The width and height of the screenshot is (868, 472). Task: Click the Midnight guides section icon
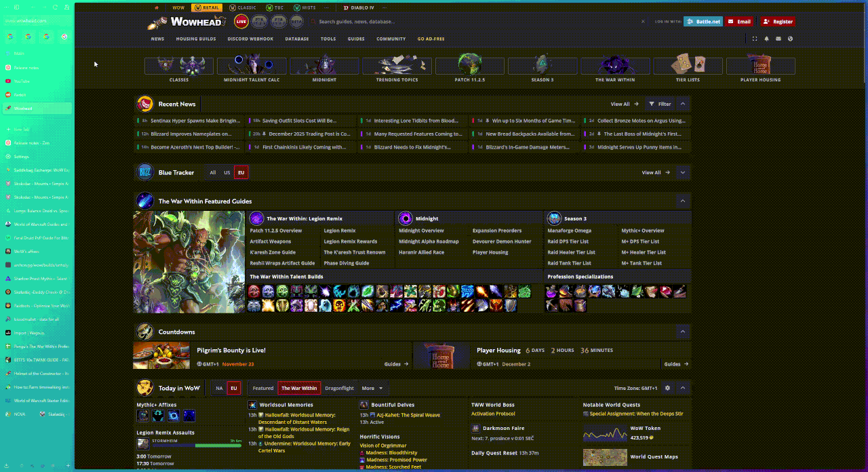406,218
